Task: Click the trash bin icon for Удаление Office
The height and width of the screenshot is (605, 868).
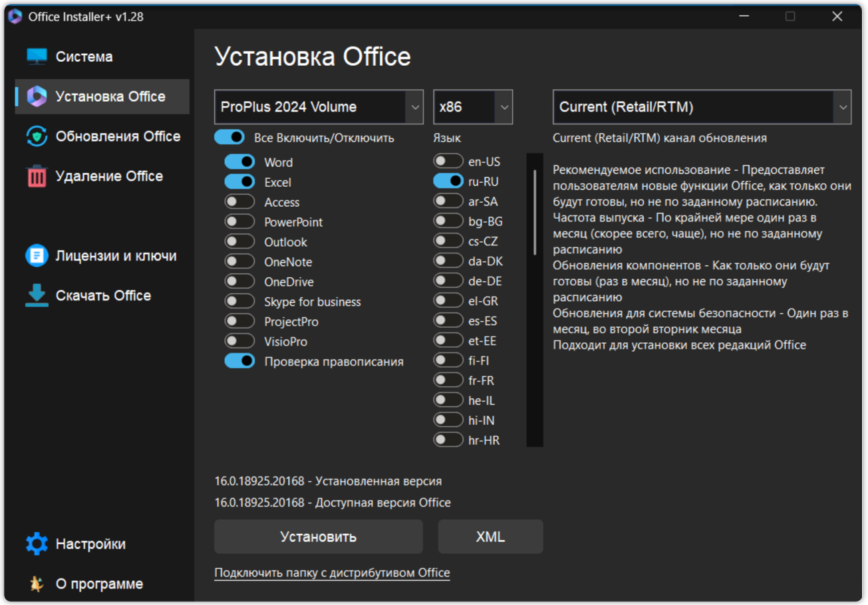Action: pos(37,176)
